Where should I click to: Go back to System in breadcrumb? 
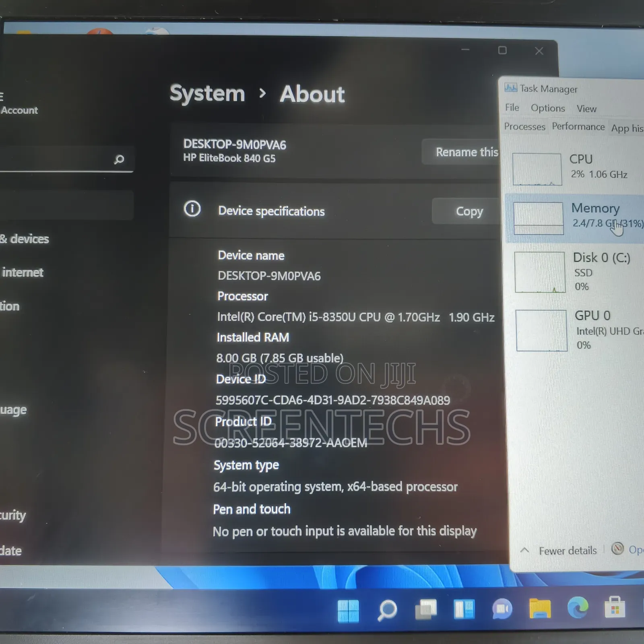coord(207,93)
